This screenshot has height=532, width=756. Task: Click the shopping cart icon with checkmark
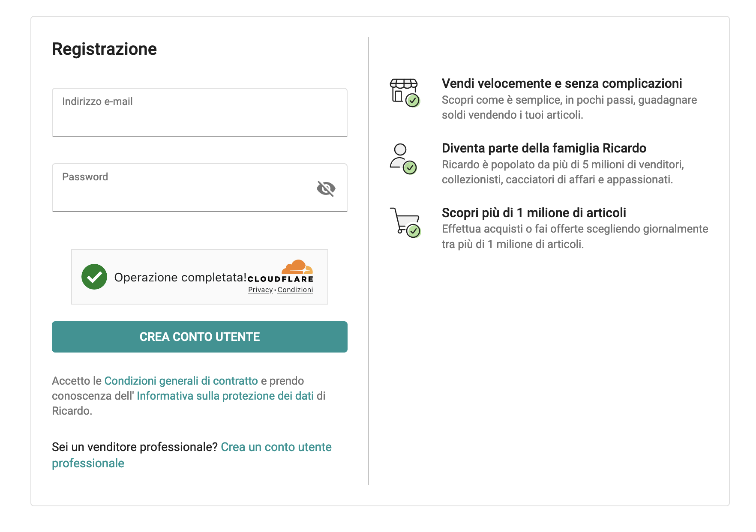point(405,223)
